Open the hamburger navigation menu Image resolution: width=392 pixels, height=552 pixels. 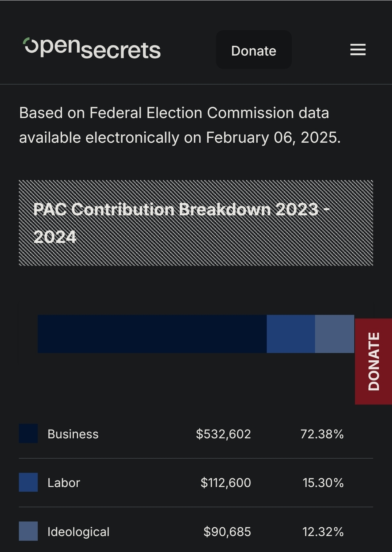358,50
